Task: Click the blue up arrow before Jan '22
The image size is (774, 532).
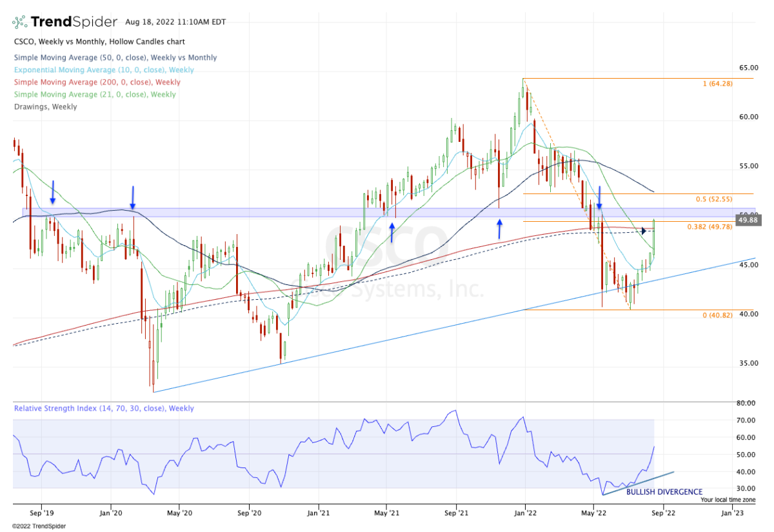Action: coord(499,229)
